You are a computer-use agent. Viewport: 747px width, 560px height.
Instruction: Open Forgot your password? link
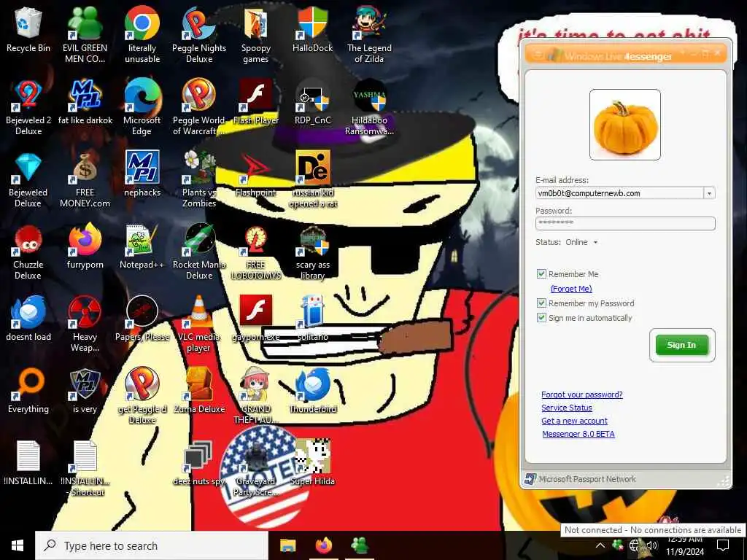[x=581, y=394]
